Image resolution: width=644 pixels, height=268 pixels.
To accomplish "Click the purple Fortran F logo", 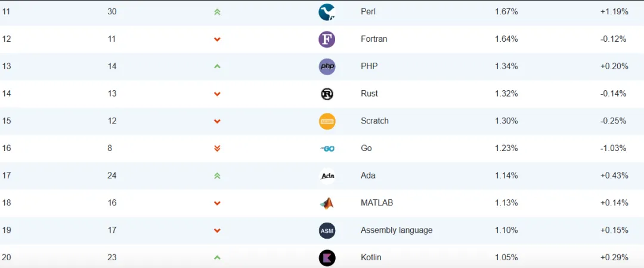I will coord(327,39).
